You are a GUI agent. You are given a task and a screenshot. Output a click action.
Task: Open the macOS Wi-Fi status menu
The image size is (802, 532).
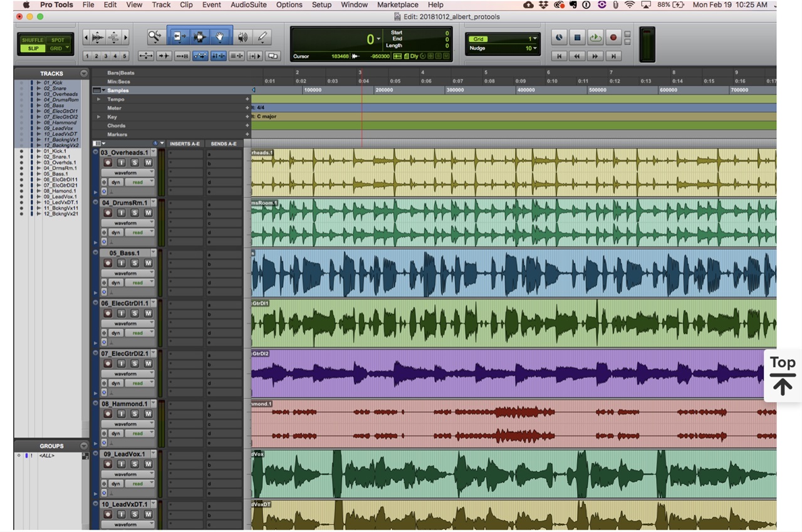(x=630, y=4)
